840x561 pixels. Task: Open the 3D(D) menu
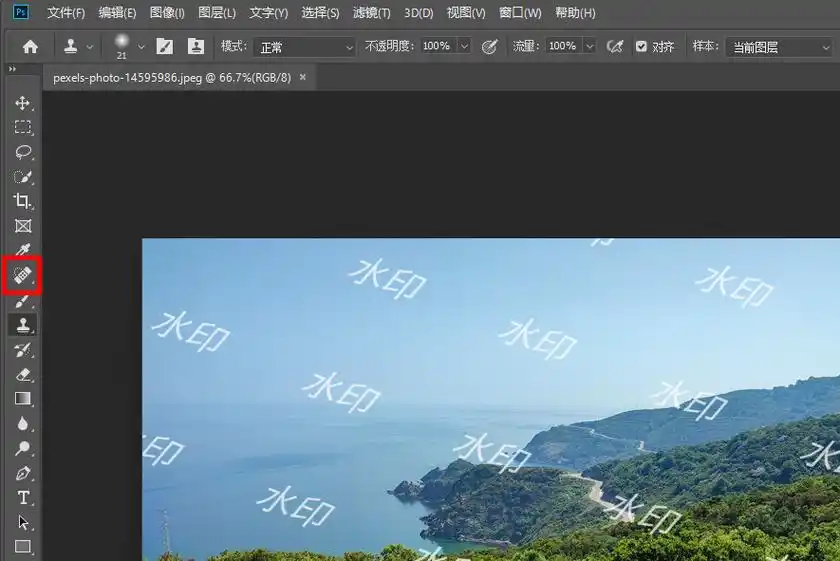coord(418,13)
